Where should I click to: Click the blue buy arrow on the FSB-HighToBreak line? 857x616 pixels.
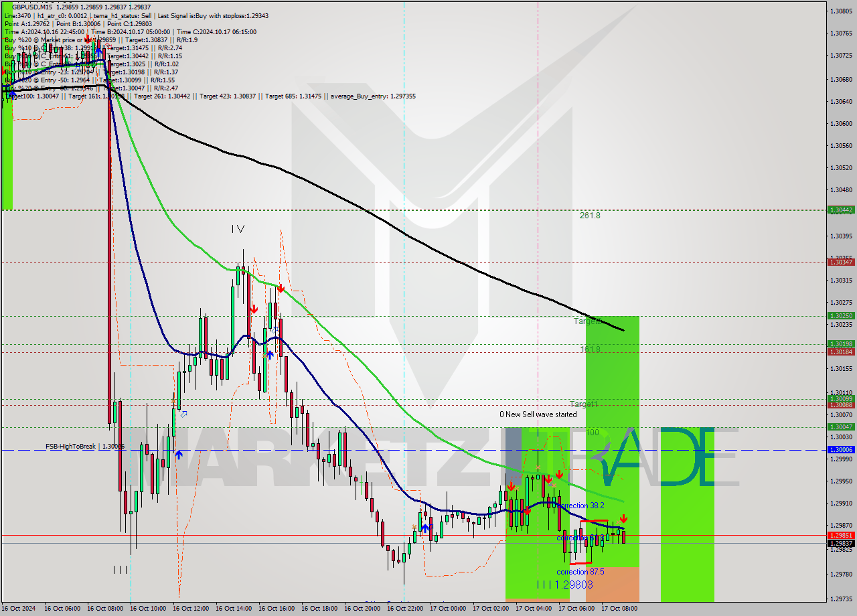(x=179, y=455)
